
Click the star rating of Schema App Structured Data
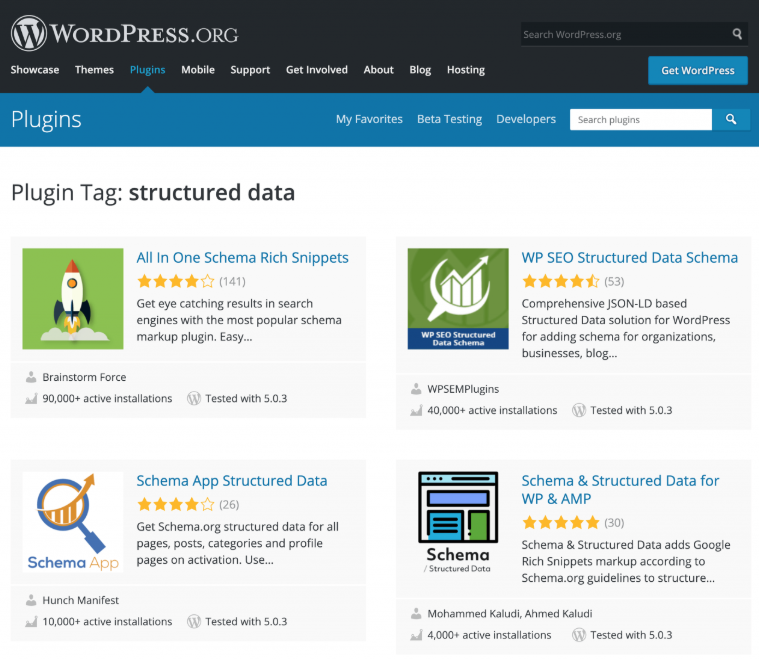176,505
